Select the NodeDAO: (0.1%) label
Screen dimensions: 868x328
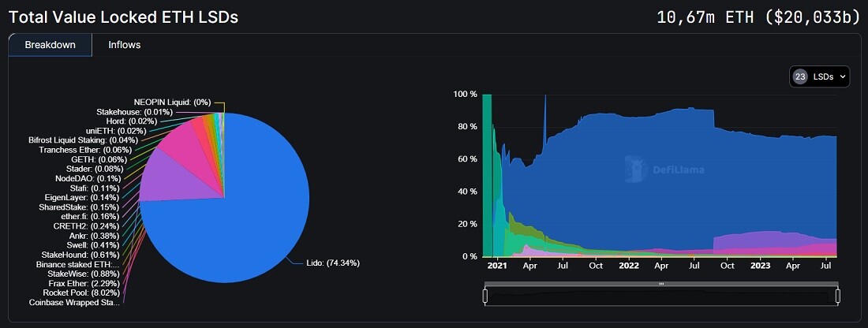[88, 179]
